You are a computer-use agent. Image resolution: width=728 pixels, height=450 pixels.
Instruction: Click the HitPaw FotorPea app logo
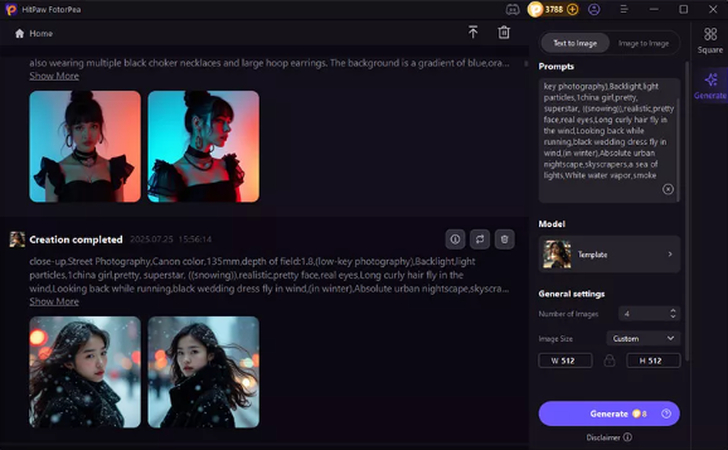click(x=11, y=9)
